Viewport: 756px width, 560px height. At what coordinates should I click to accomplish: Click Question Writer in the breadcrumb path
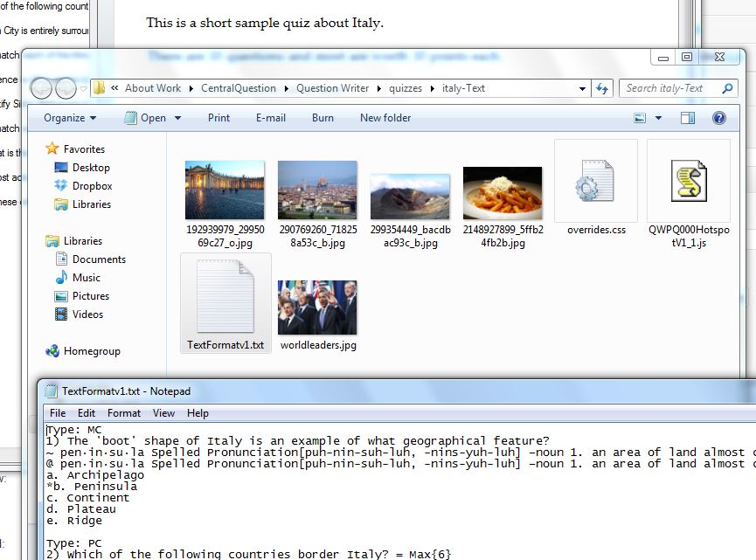pos(332,88)
